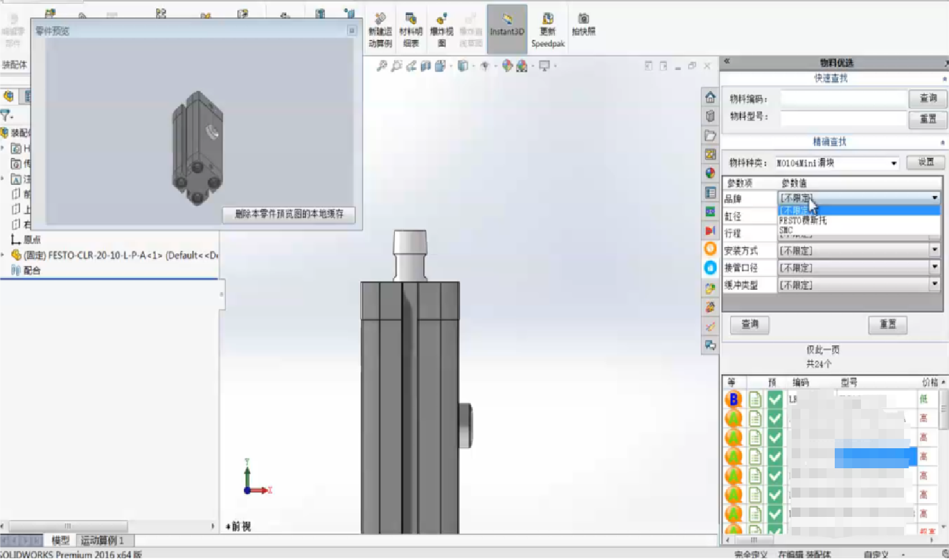
Task: Open the Design Library task pane tab
Action: (711, 116)
